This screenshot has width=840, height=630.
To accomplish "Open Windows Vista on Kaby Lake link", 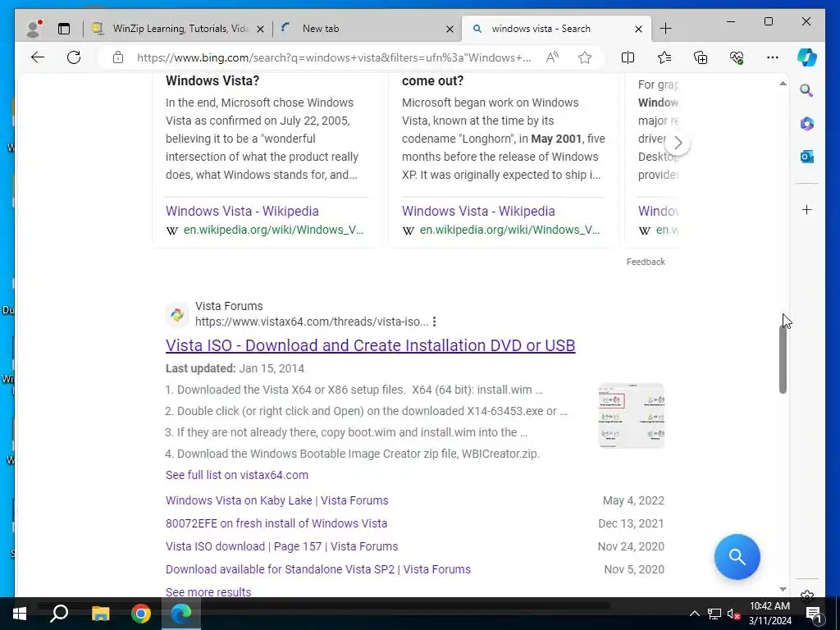I will point(277,500).
